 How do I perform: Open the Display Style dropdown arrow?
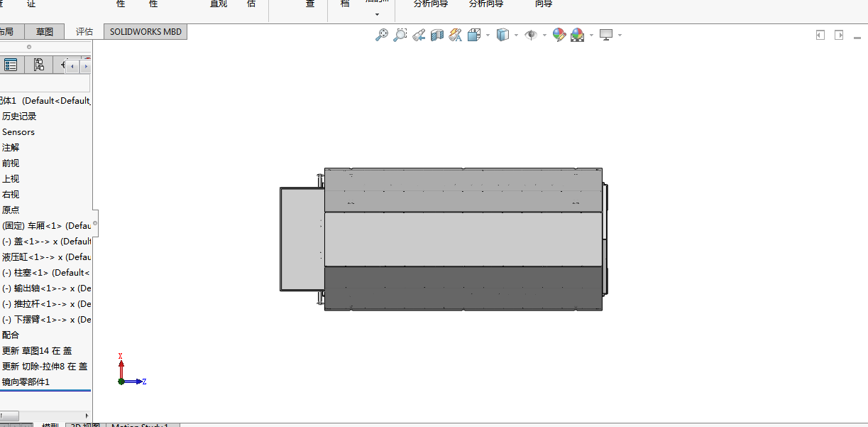(516, 35)
